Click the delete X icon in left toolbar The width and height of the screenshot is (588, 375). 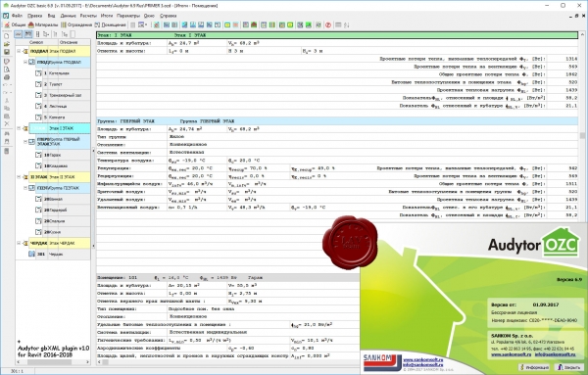pyautogui.click(x=7, y=123)
